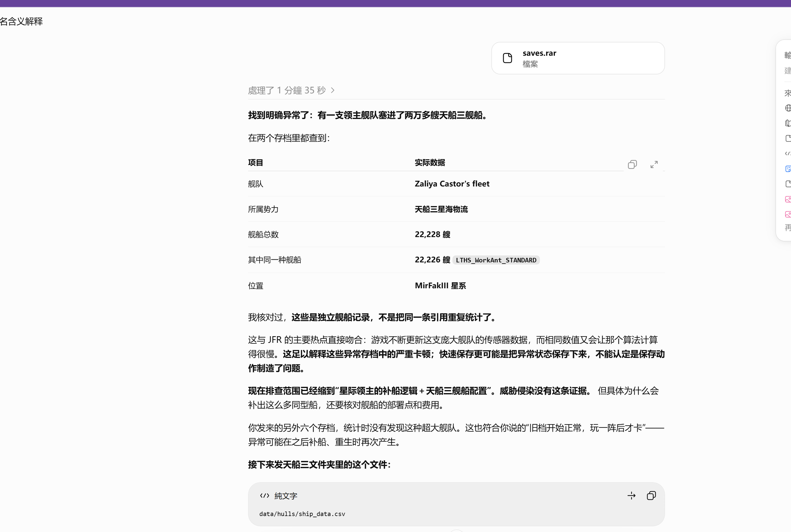The image size is (791, 532).
Task: Select the Zaliya Castor's fleet cell
Action: 452,184
